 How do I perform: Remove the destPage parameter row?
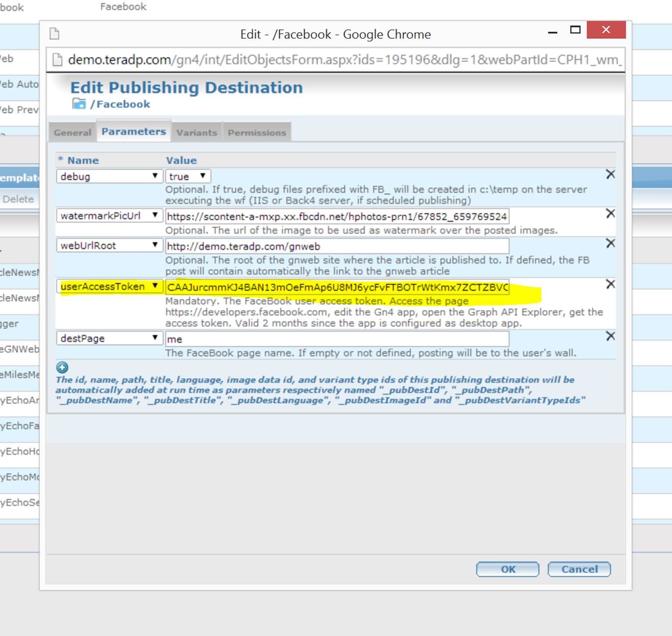coord(610,336)
